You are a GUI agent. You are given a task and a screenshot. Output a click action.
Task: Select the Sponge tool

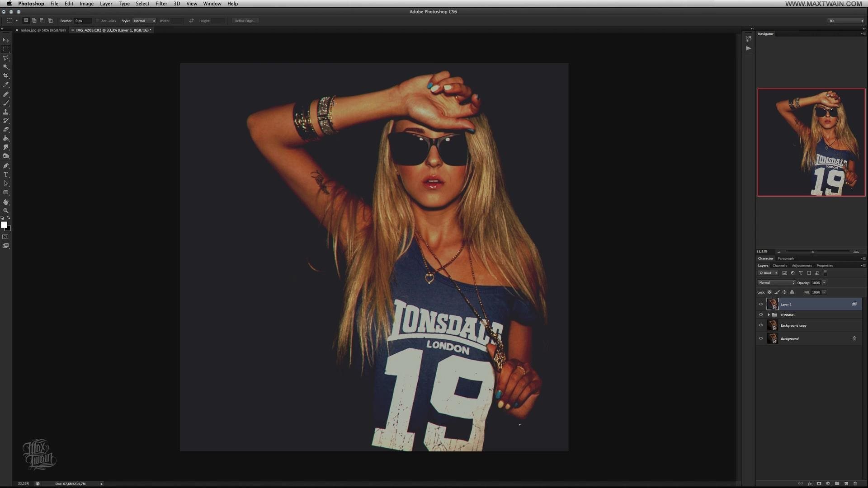6,156
